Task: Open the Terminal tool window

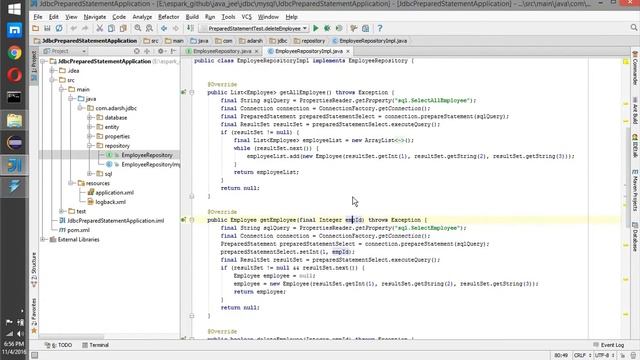Action: [96, 345]
